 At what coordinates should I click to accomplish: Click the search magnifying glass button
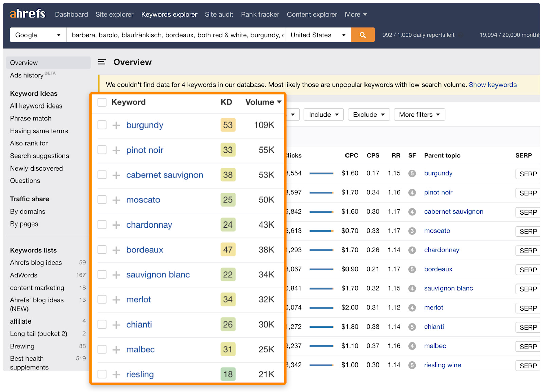pos(362,35)
